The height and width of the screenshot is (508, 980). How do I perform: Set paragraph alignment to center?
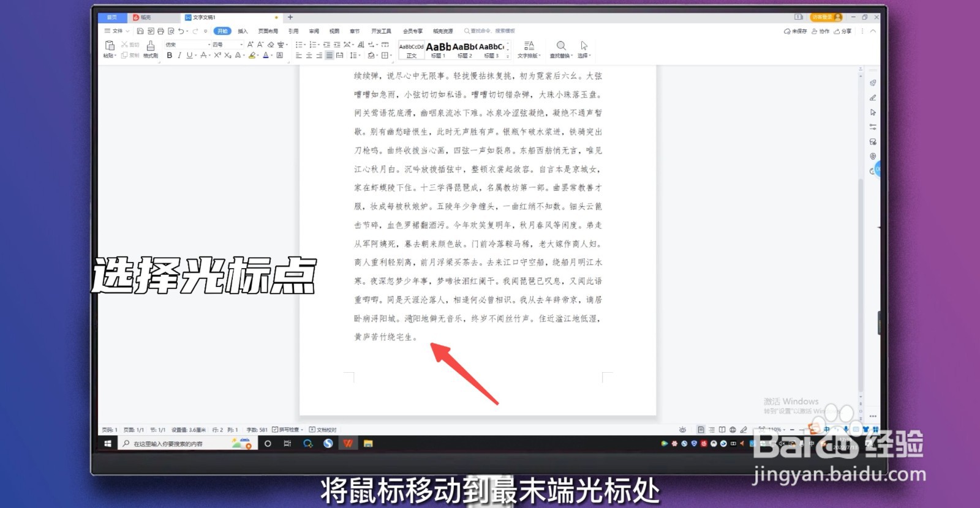309,55
